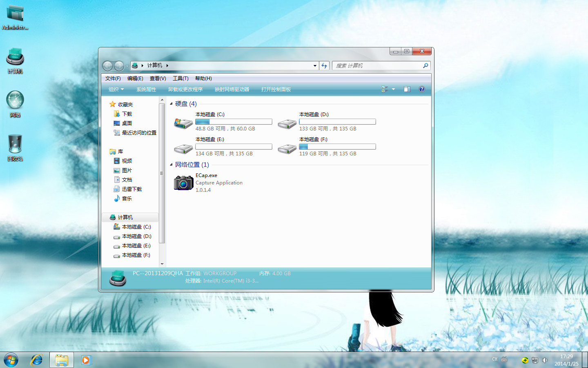Select Local Disk (E:) in navigation tree
Screen dimensions: 588x368
tap(132, 245)
